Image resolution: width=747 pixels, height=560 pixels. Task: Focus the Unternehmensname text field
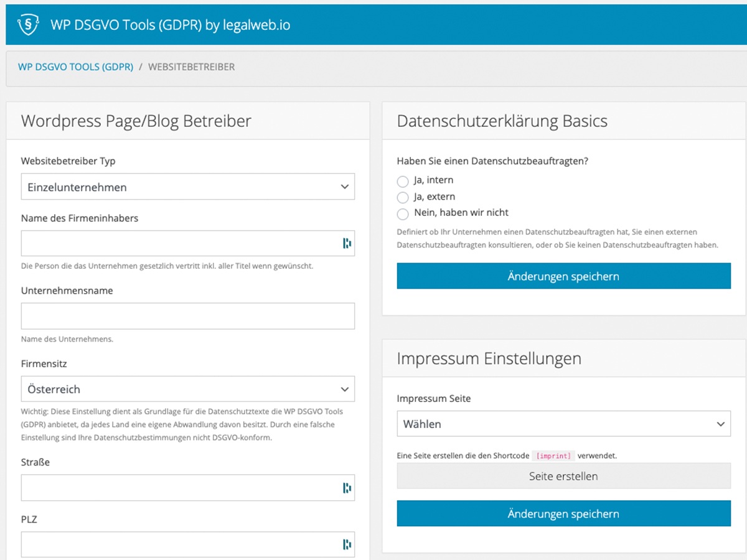[x=188, y=316]
